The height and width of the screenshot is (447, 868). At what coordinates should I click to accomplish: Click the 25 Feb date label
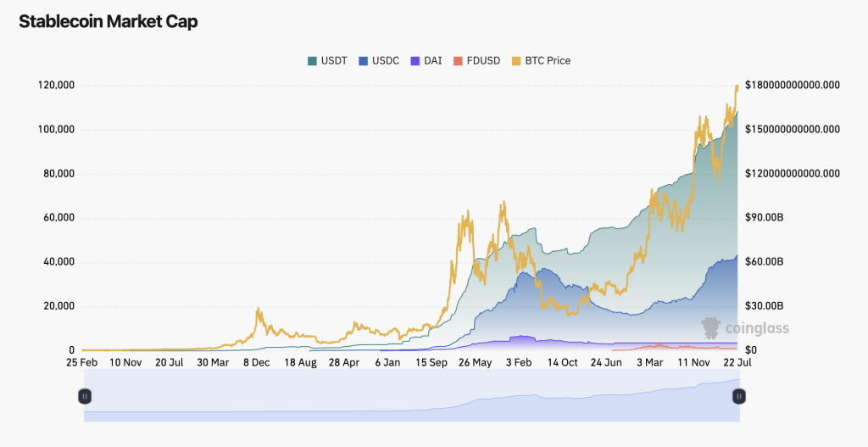82,363
